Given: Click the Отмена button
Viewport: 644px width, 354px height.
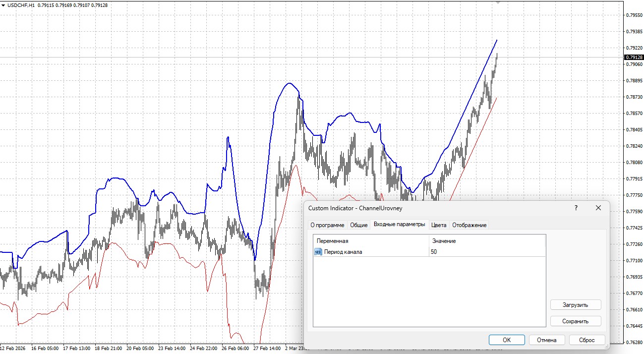Looking at the screenshot, I should click(x=546, y=340).
